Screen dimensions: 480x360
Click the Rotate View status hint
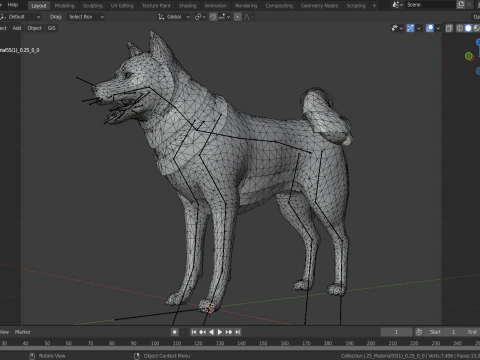point(48,356)
